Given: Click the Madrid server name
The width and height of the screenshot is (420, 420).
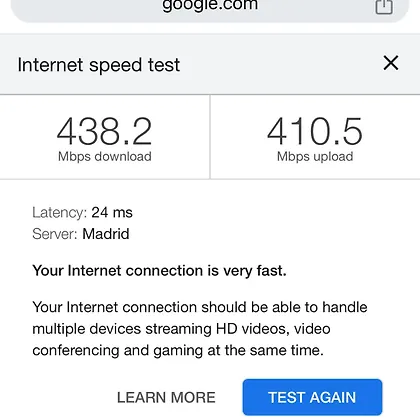Looking at the screenshot, I should pos(106,234).
